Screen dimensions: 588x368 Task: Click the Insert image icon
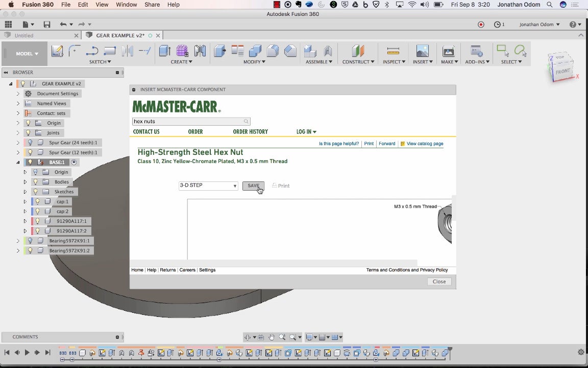pyautogui.click(x=422, y=51)
